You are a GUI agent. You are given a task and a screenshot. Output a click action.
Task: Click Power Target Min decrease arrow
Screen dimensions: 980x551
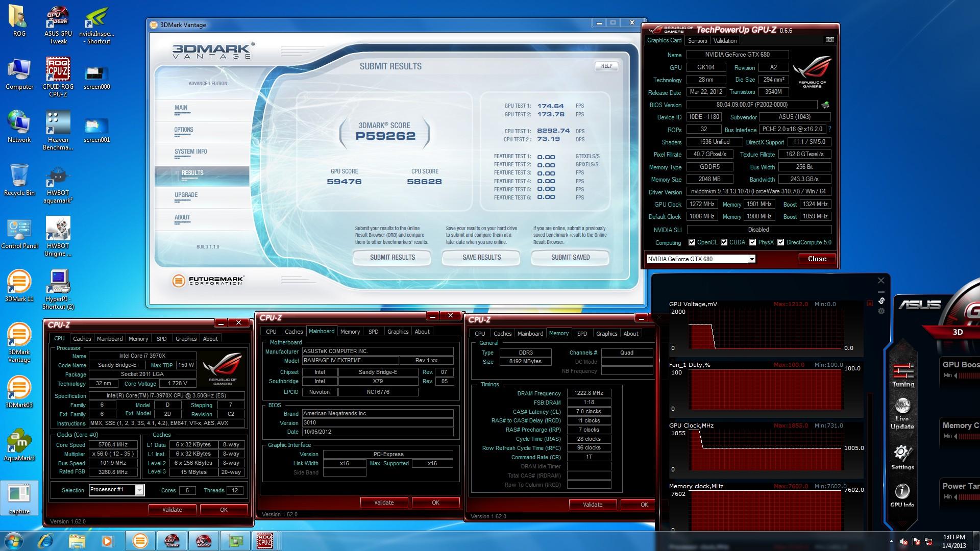point(956,497)
